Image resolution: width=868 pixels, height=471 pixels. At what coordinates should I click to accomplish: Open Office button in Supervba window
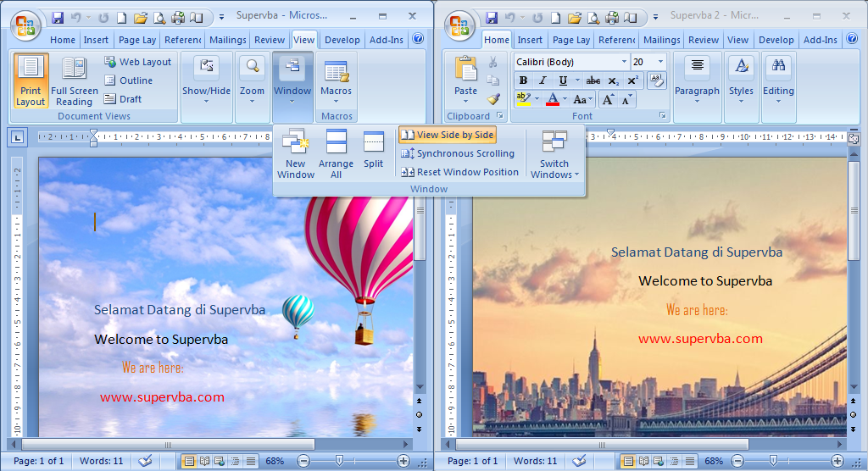(x=25, y=25)
